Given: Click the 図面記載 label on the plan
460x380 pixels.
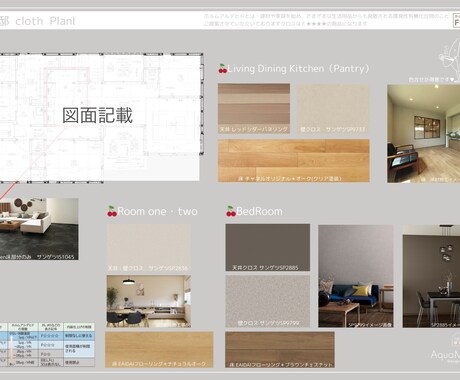Looking at the screenshot, I should pyautogui.click(x=98, y=115).
